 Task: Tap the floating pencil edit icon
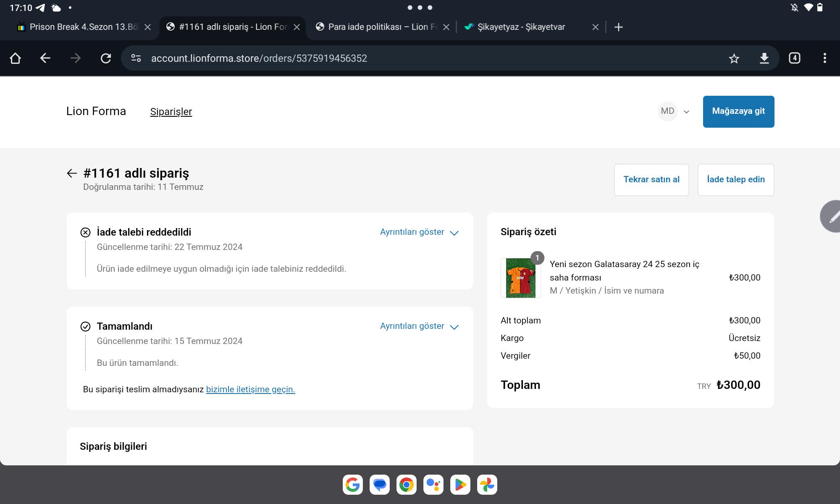click(832, 217)
